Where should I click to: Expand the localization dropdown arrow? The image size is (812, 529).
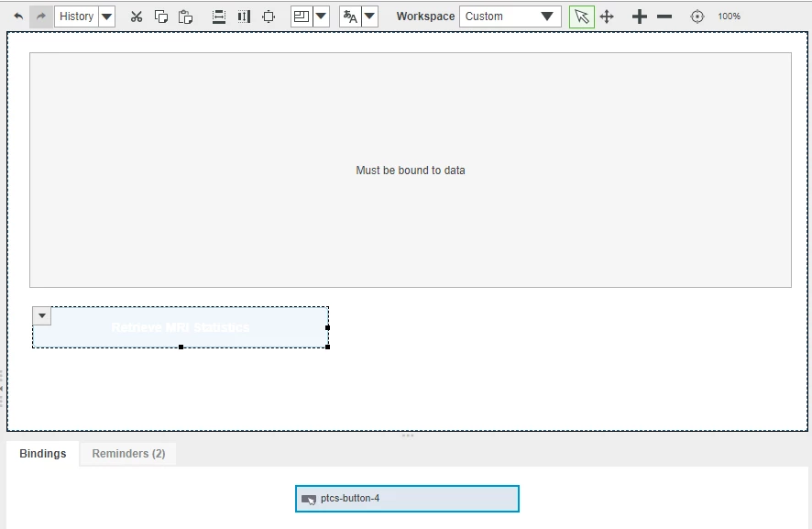[369, 17]
